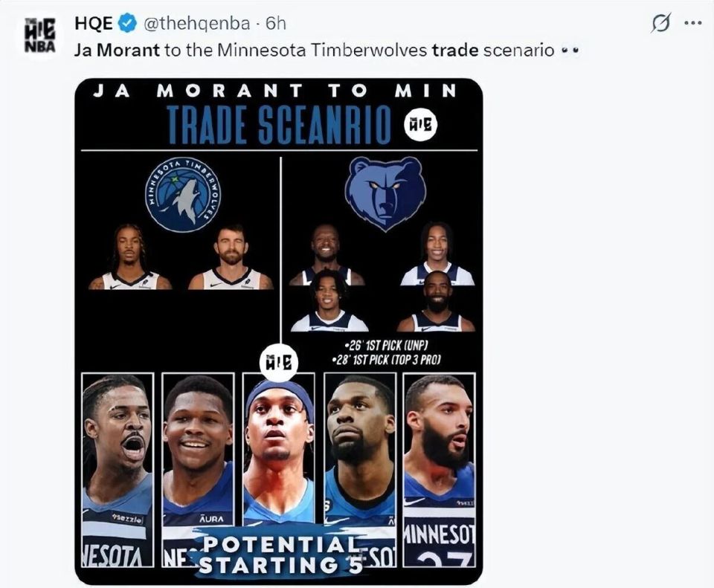The height and width of the screenshot is (588, 714).
Task: Open the HQE account name link
Action: click(93, 23)
